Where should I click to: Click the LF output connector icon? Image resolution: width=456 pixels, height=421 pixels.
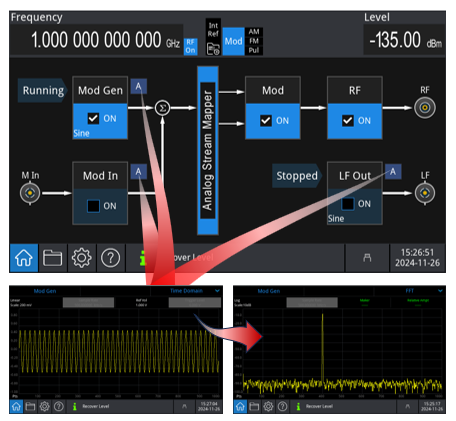click(x=425, y=193)
